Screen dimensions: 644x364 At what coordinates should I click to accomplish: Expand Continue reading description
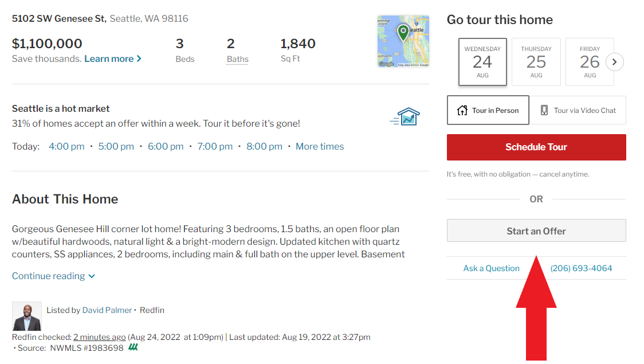pos(53,276)
